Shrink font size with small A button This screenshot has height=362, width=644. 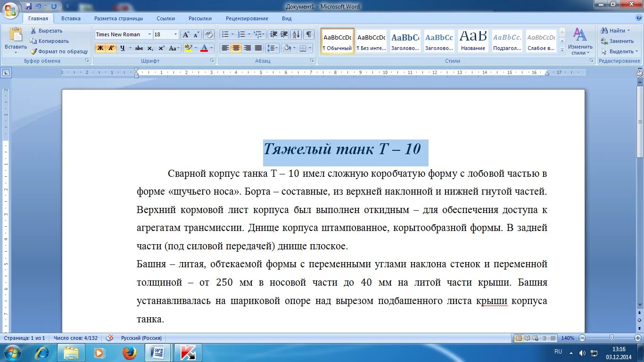[x=196, y=34]
